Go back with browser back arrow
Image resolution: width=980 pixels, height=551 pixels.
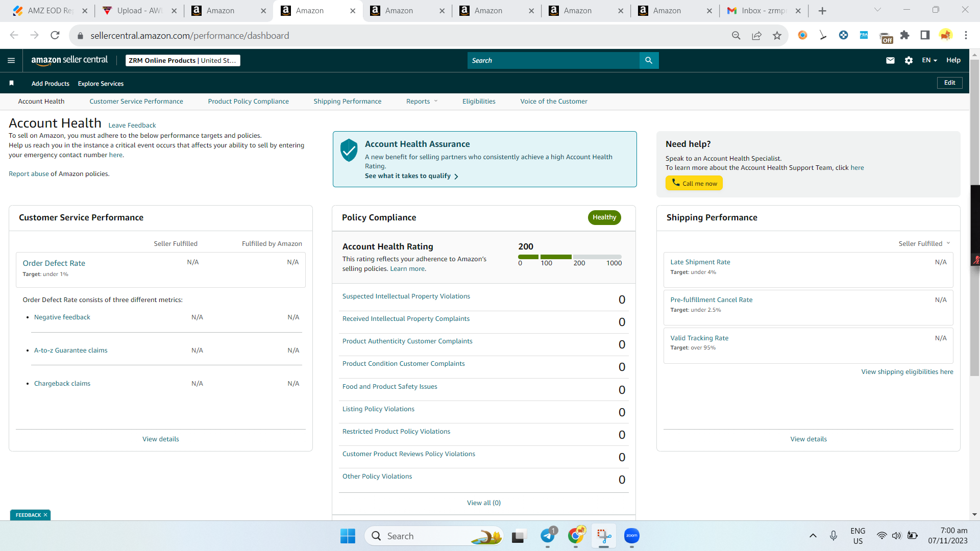[x=14, y=35]
